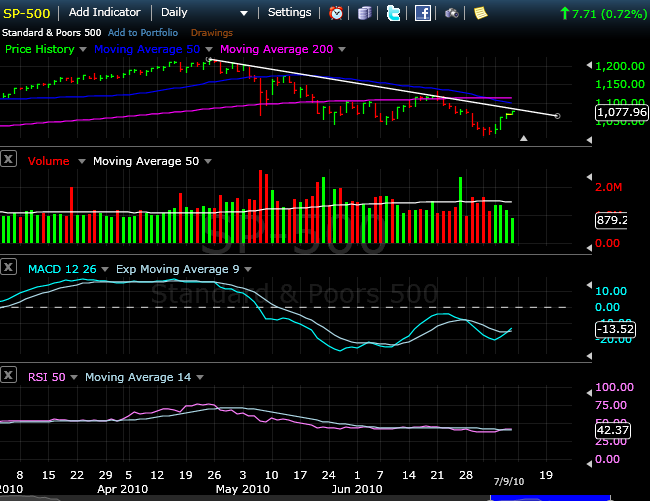Expand the MACD 12 26 dropdown
This screenshot has width=651, height=501.
[106, 269]
